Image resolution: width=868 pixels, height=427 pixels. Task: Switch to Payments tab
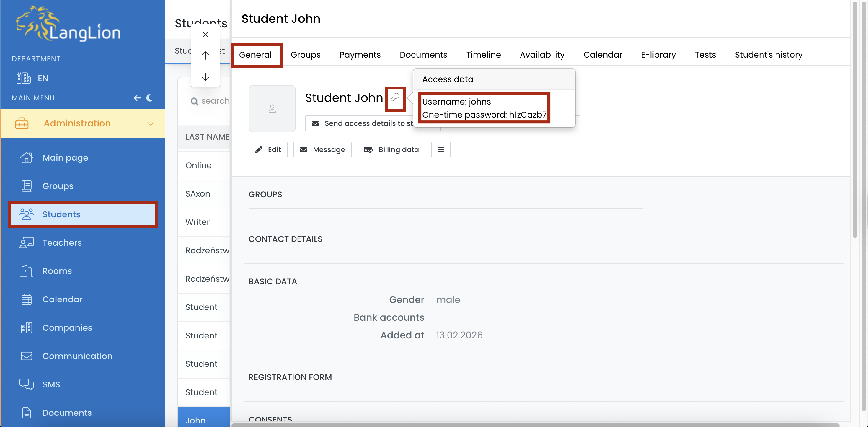click(360, 55)
